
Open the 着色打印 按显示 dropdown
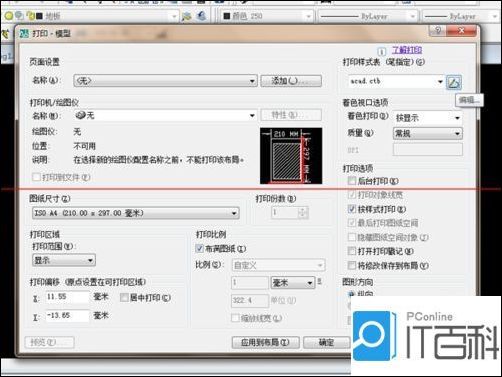[x=428, y=118]
